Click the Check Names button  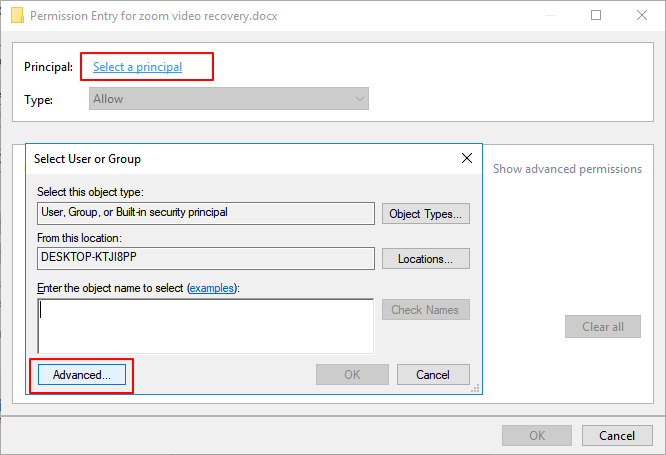click(425, 310)
